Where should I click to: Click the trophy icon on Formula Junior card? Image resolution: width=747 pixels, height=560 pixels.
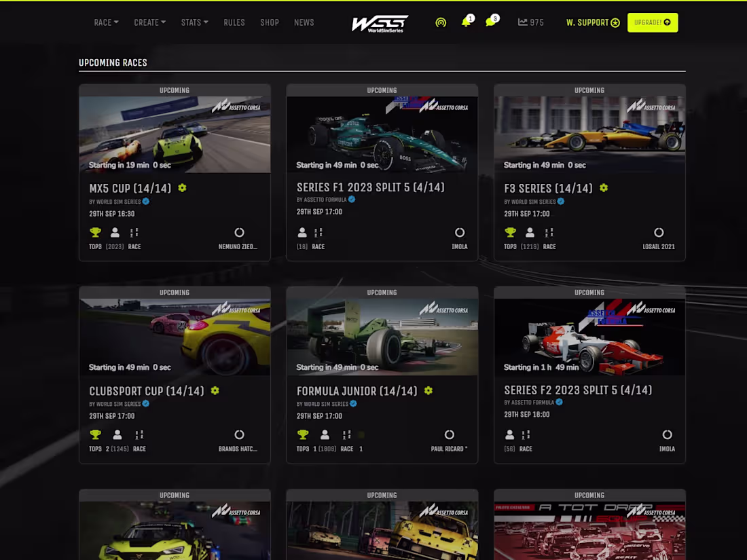(303, 434)
